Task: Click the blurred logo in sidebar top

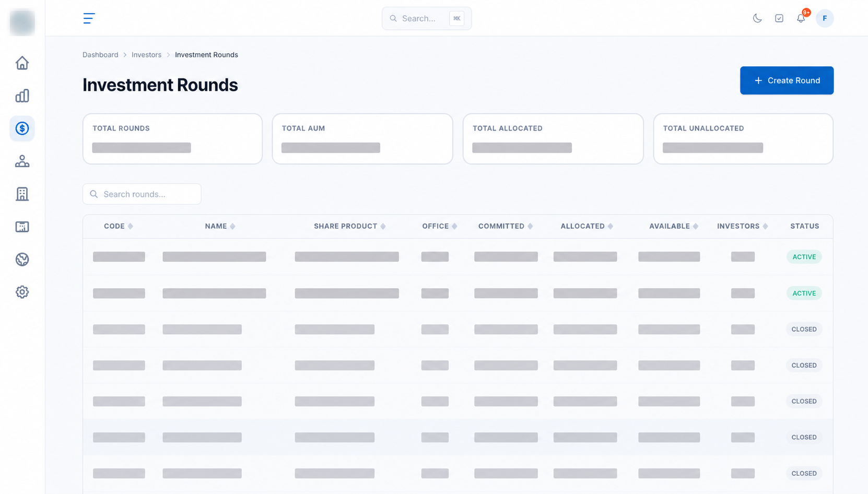Action: 22,22
